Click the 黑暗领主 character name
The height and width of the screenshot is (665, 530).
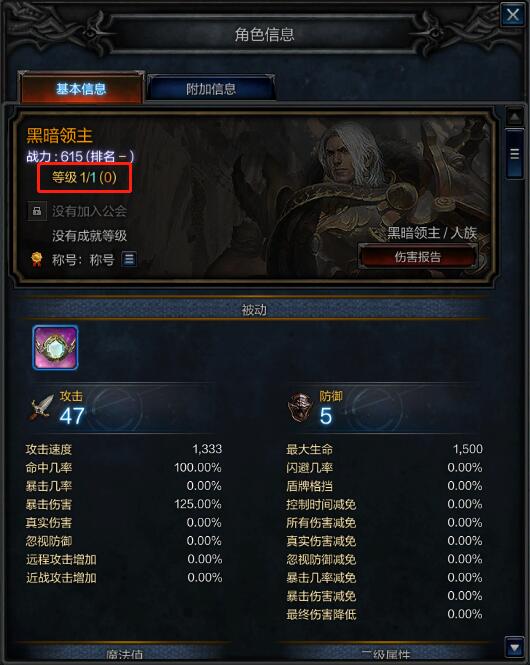(x=59, y=136)
